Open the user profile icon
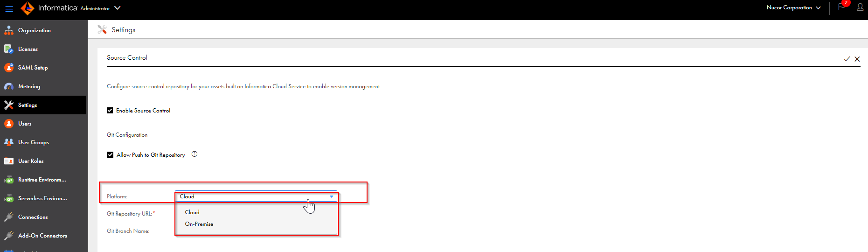This screenshot has width=868, height=252. [x=860, y=7]
